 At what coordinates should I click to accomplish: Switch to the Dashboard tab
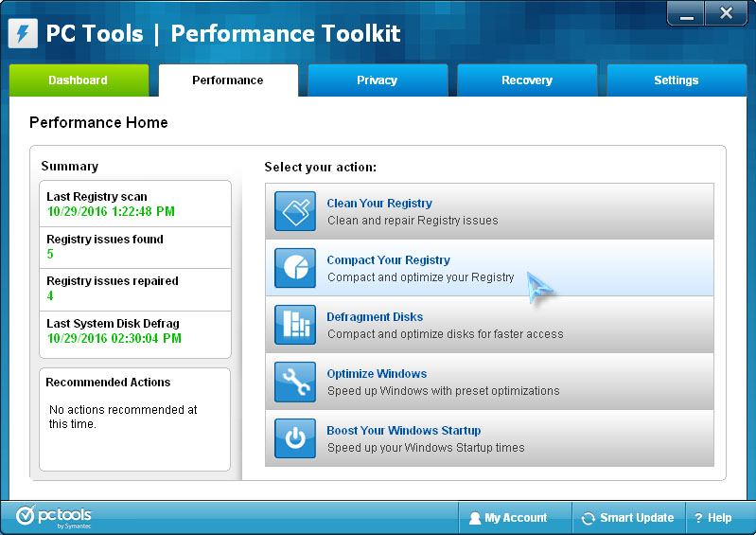click(79, 80)
